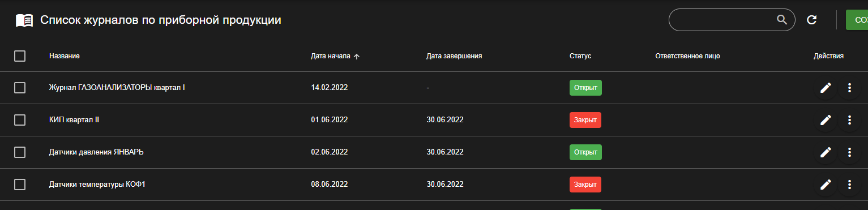
Task: Edit the Датчики температуры КОФ1 journal
Action: click(826, 185)
